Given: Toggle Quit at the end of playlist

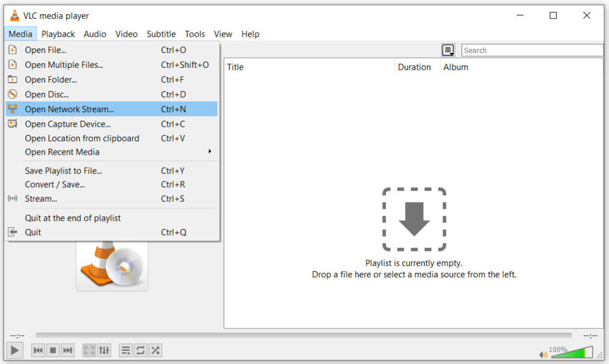Looking at the screenshot, I should [111, 218].
